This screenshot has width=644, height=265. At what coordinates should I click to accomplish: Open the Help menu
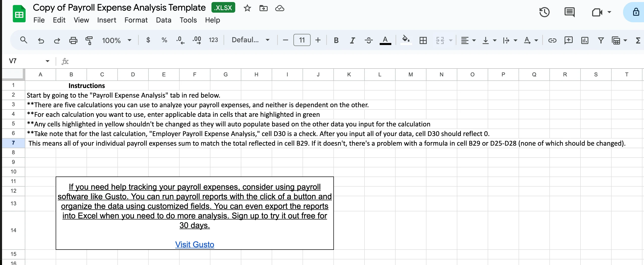(212, 20)
